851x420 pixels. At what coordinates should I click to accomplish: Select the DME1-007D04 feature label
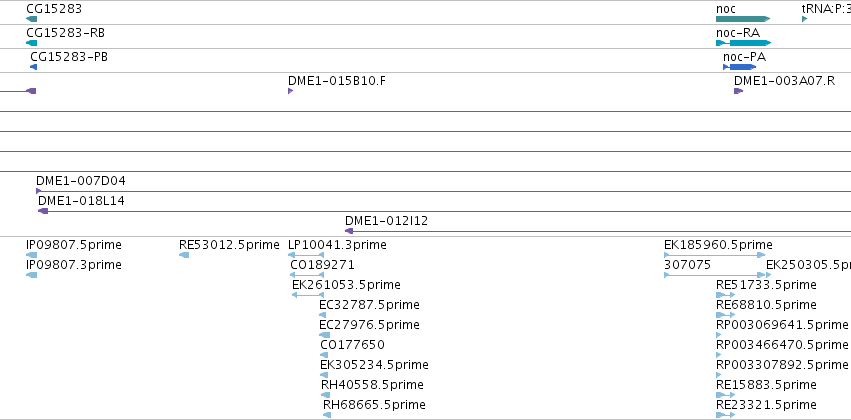click(80, 181)
